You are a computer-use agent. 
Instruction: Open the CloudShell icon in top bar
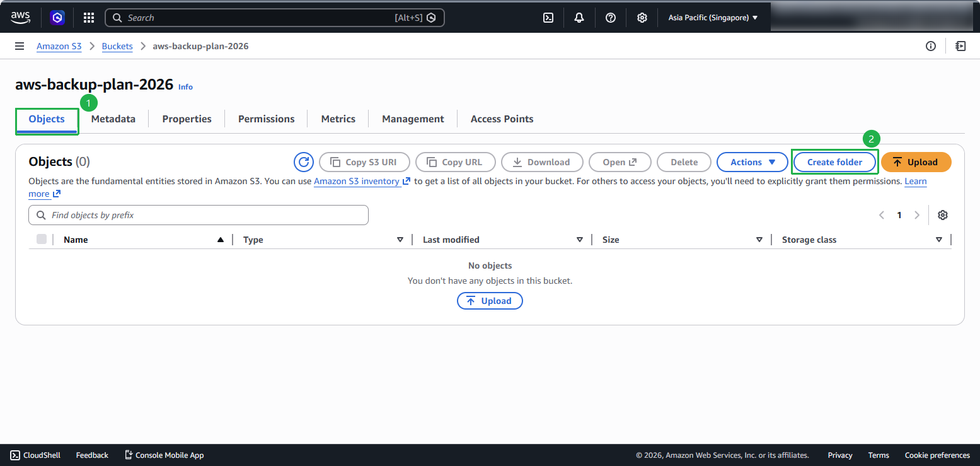click(548, 18)
